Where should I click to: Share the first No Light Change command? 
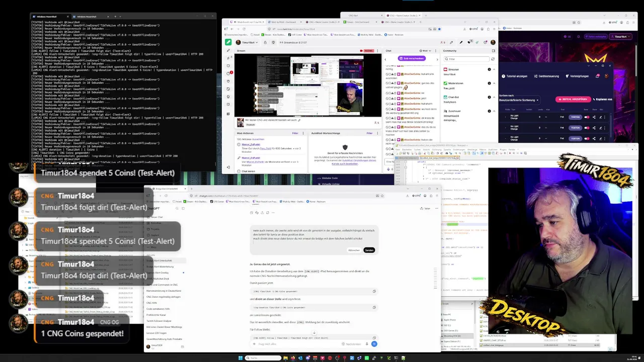(594, 117)
